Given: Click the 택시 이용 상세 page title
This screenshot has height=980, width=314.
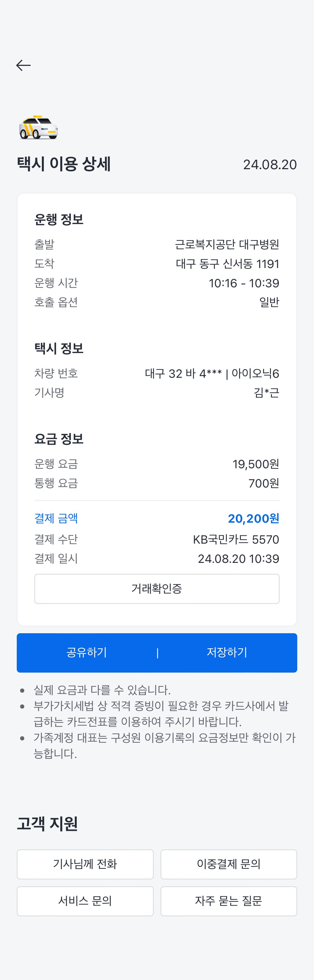Looking at the screenshot, I should [x=64, y=164].
